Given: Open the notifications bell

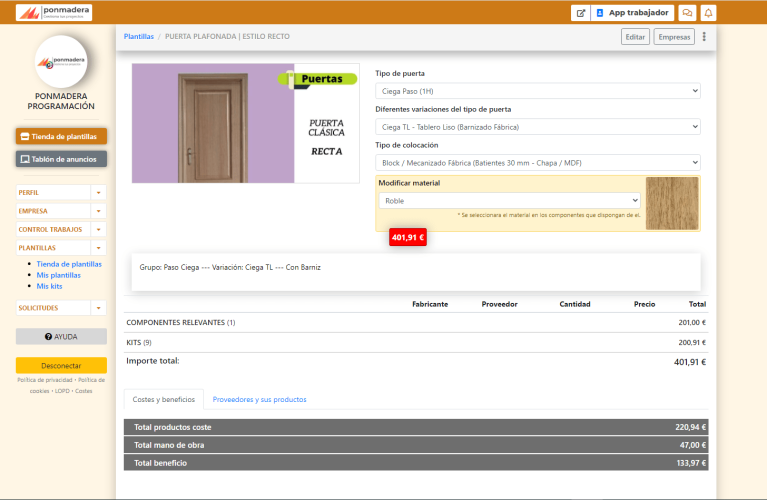Looking at the screenshot, I should [709, 13].
